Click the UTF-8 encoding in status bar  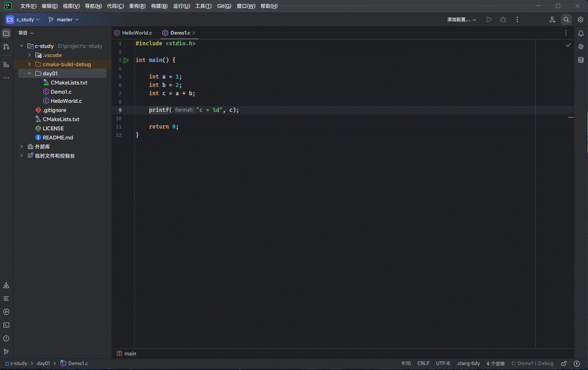coord(443,363)
